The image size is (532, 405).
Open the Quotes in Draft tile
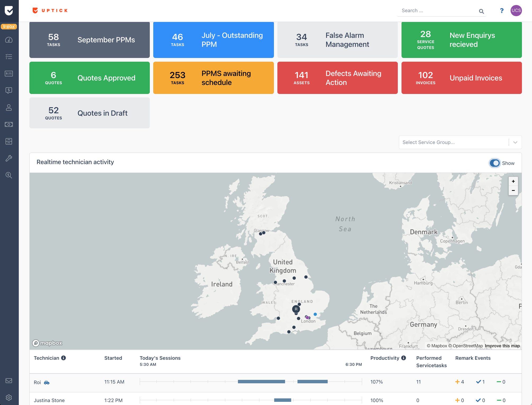[x=89, y=113]
